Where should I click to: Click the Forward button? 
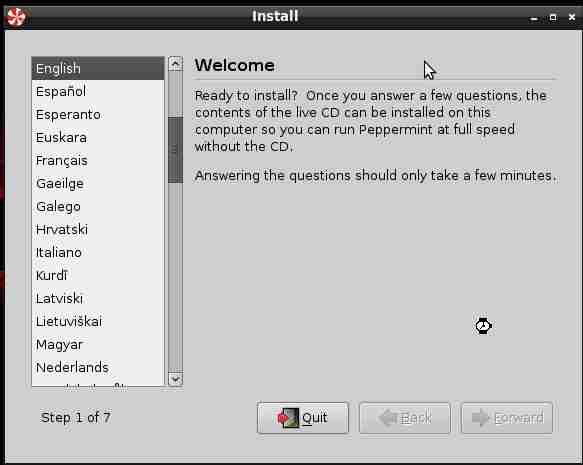point(507,418)
